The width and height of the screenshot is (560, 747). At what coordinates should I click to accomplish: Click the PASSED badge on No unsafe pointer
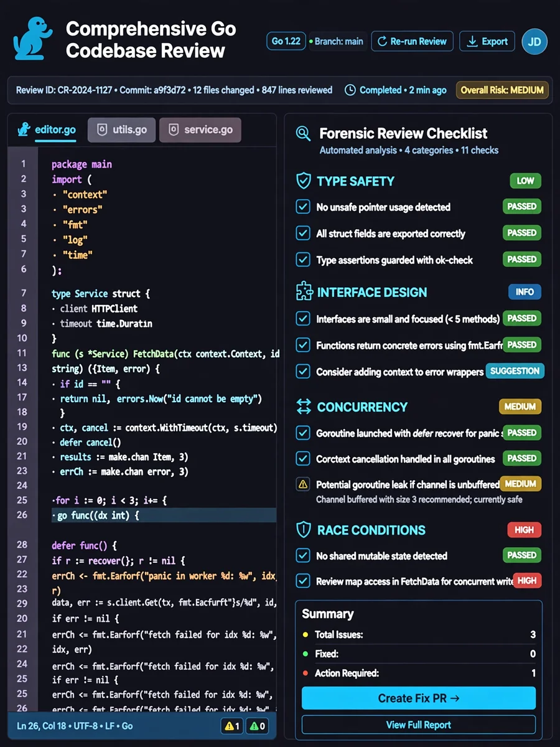(521, 206)
